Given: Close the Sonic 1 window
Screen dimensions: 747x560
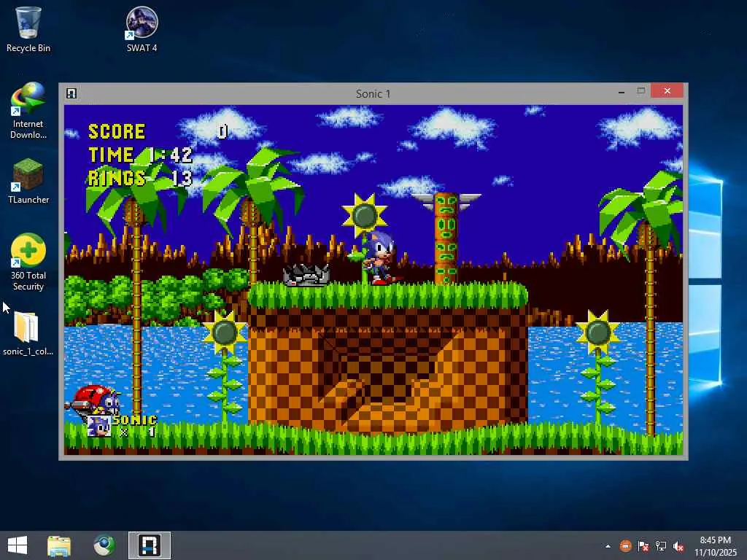Looking at the screenshot, I should click(667, 91).
